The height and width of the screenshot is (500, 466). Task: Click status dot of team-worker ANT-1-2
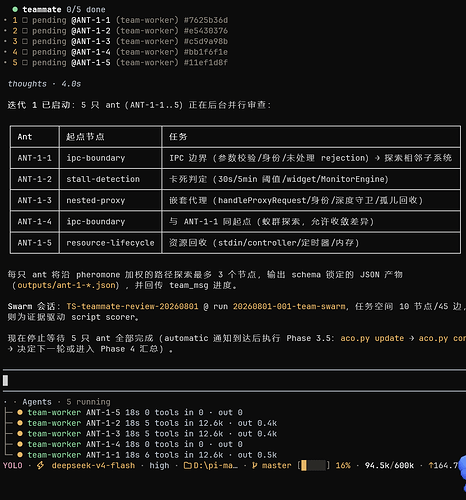(20, 423)
